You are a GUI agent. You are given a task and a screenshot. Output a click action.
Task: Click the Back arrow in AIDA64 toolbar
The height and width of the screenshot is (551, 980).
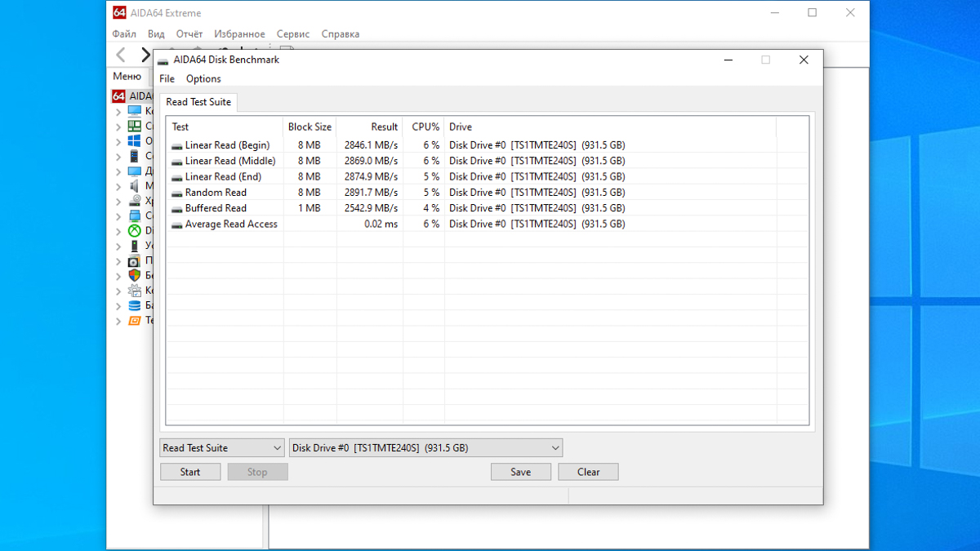(x=121, y=55)
